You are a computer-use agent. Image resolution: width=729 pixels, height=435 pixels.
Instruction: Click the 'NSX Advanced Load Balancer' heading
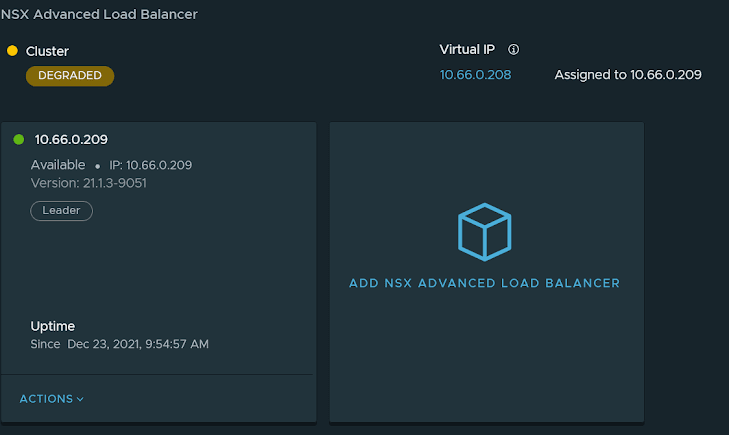click(x=99, y=14)
